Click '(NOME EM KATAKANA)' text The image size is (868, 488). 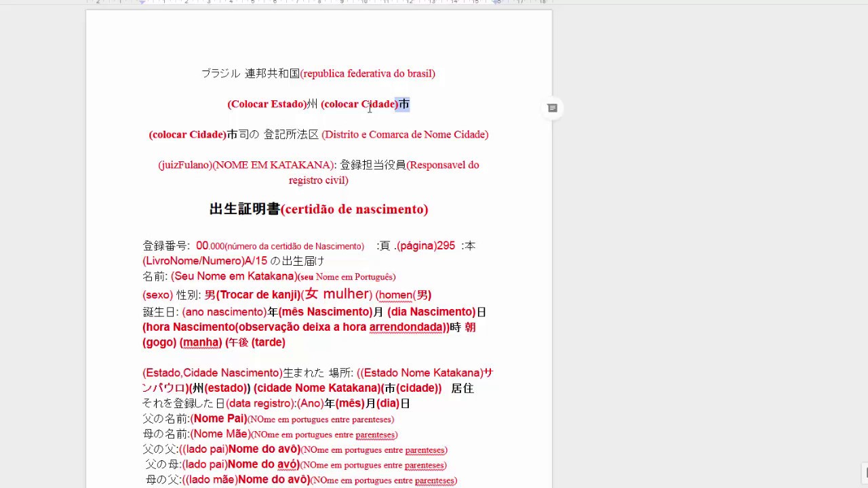(x=273, y=165)
